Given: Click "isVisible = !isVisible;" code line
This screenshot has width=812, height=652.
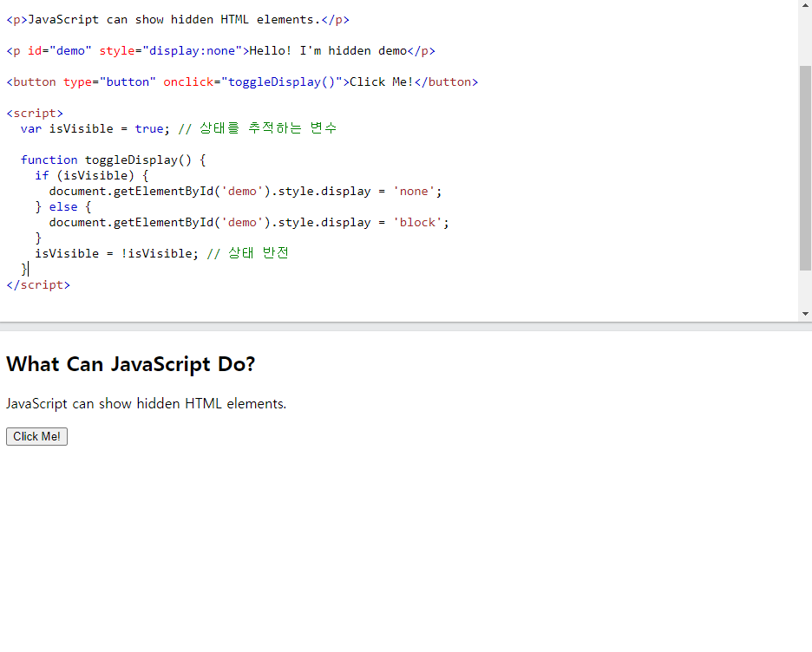Looking at the screenshot, I should point(116,253).
